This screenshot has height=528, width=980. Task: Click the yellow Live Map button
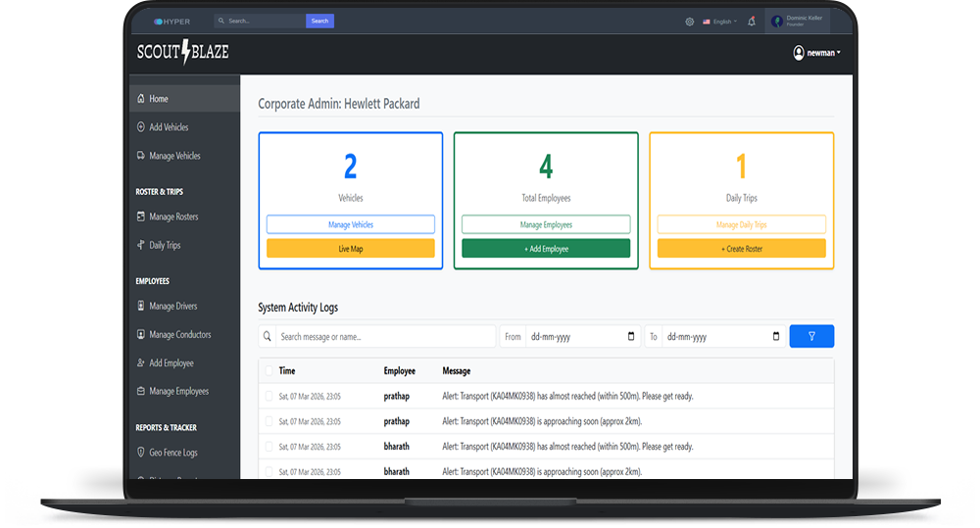point(350,249)
